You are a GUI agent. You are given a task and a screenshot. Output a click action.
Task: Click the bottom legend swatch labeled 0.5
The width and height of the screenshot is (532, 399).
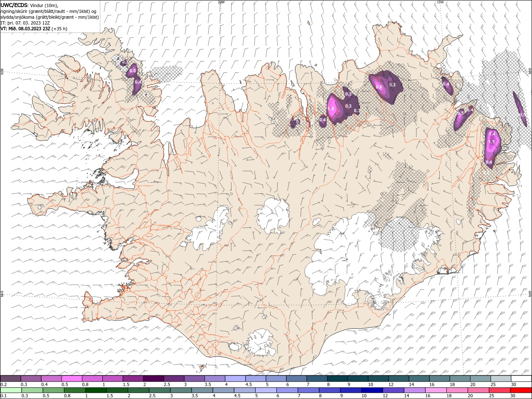pos(53,390)
